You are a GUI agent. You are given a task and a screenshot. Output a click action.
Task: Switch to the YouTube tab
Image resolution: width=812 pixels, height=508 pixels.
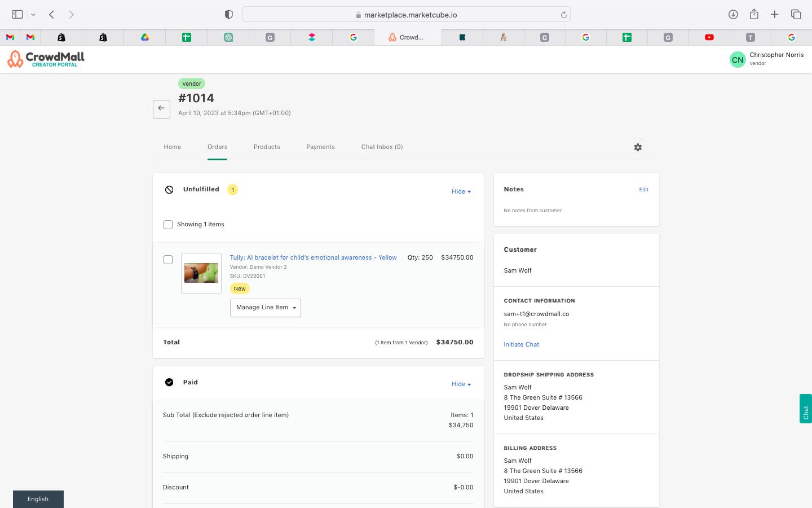(709, 37)
